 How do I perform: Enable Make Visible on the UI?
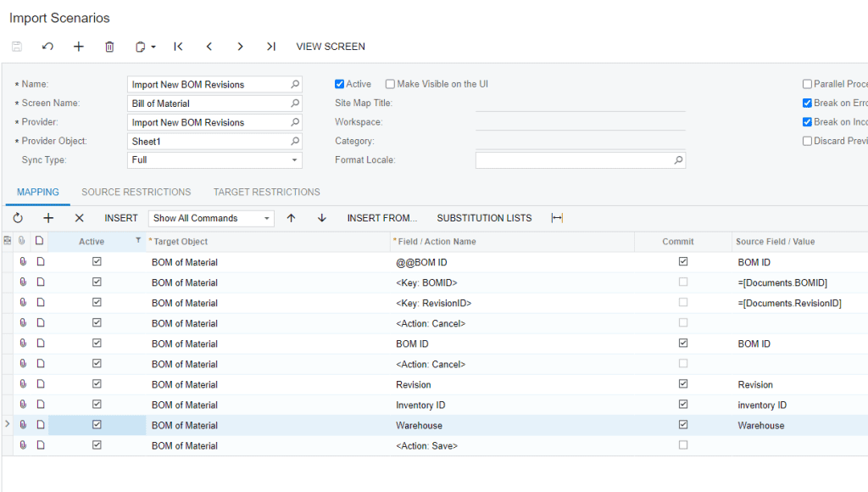(390, 84)
